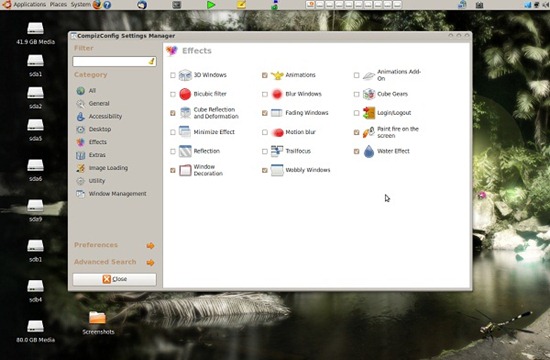Clear the filter with the broom icon

click(152, 61)
